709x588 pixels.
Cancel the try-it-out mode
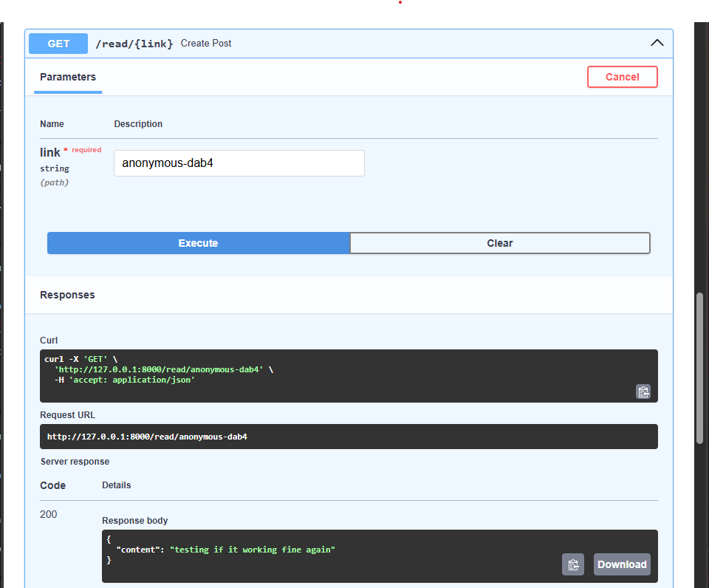pos(622,77)
